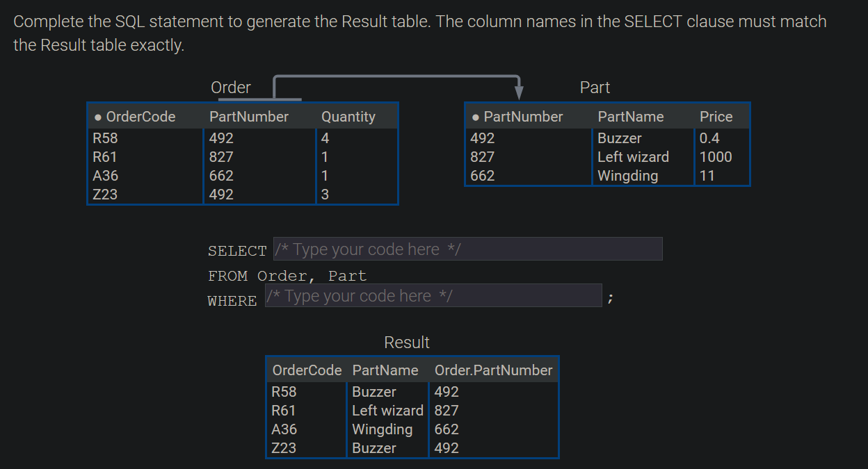
Task: Click the key icon beside PartNumber in Part
Action: coord(474,117)
